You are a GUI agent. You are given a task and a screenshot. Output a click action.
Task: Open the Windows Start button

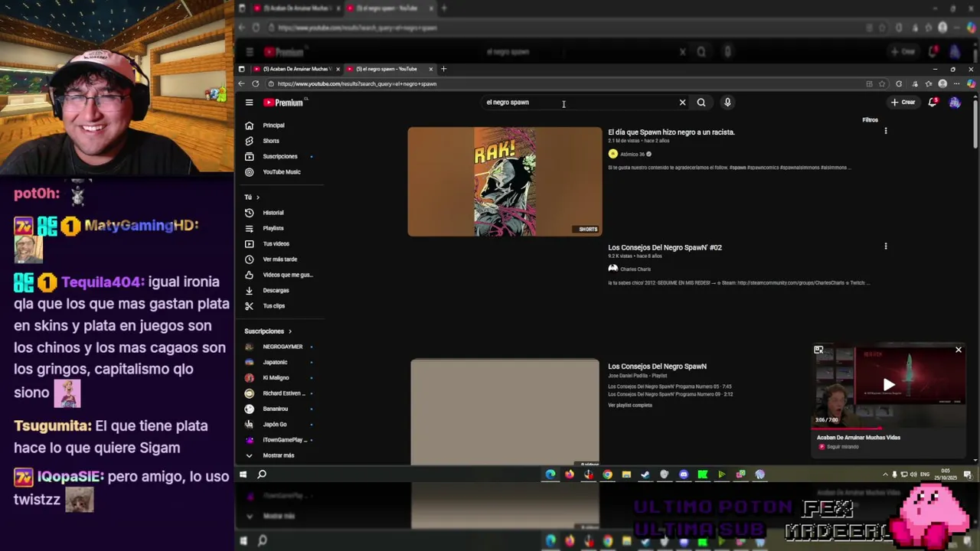[243, 474]
